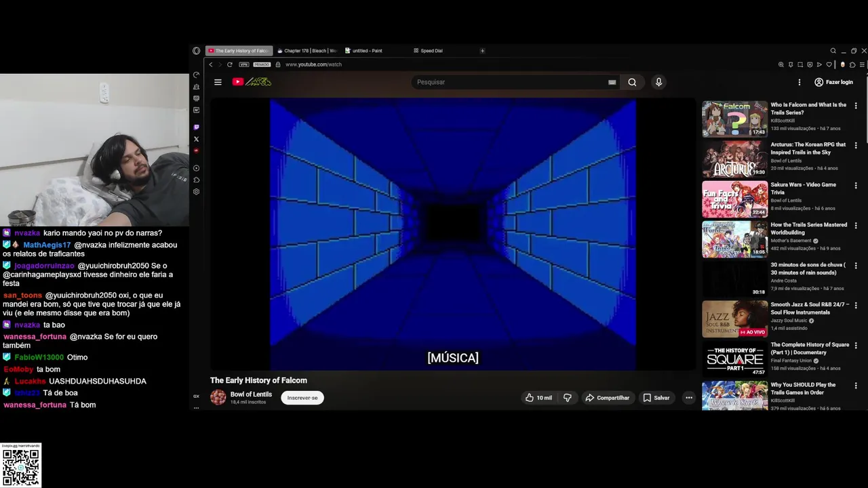
Task: Open The Complete History of Square video
Action: point(735,359)
